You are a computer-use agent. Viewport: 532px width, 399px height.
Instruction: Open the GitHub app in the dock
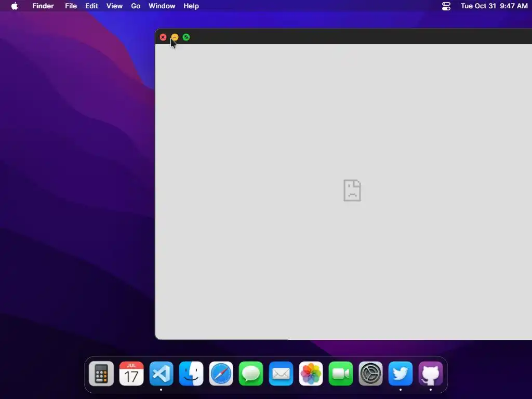point(431,374)
